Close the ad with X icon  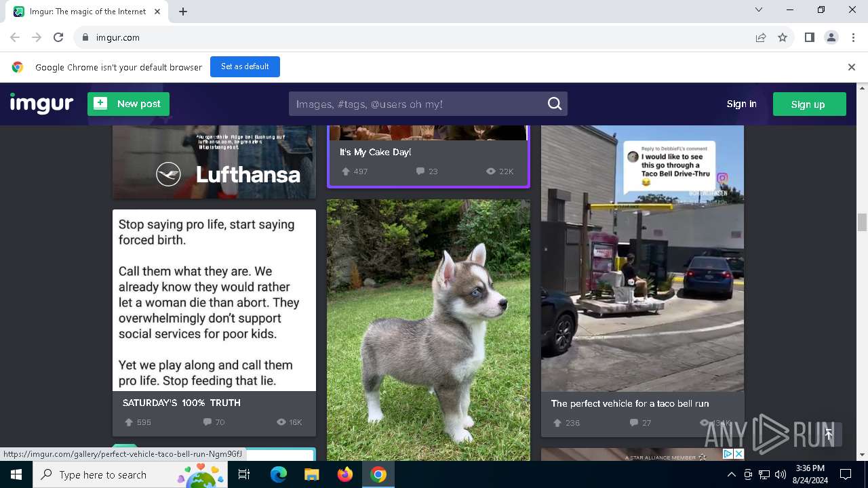tap(738, 454)
